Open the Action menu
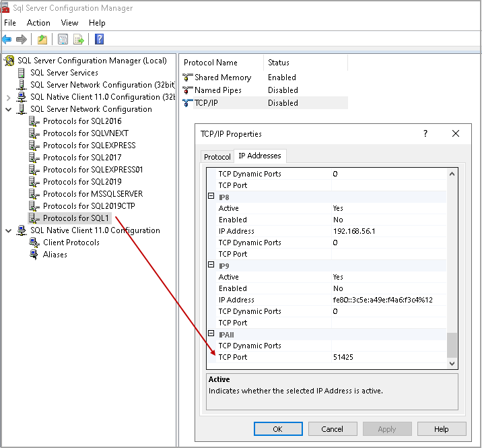 click(38, 23)
